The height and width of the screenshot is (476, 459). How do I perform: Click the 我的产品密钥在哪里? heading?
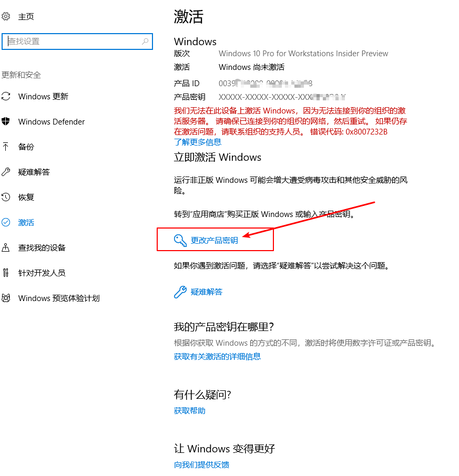pyautogui.click(x=224, y=327)
